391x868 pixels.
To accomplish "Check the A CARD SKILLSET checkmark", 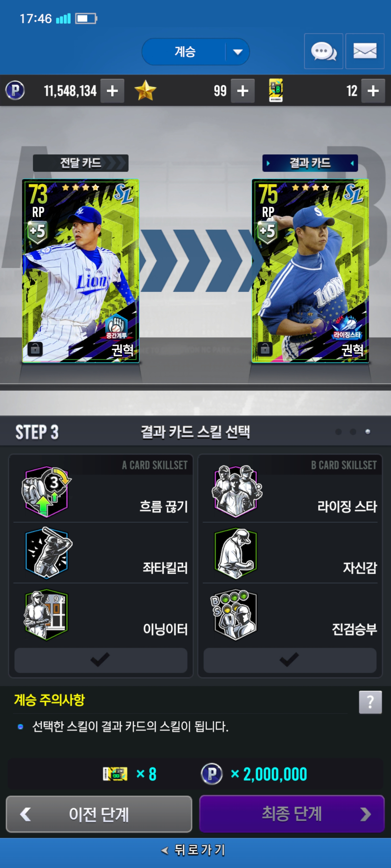I will [x=100, y=660].
